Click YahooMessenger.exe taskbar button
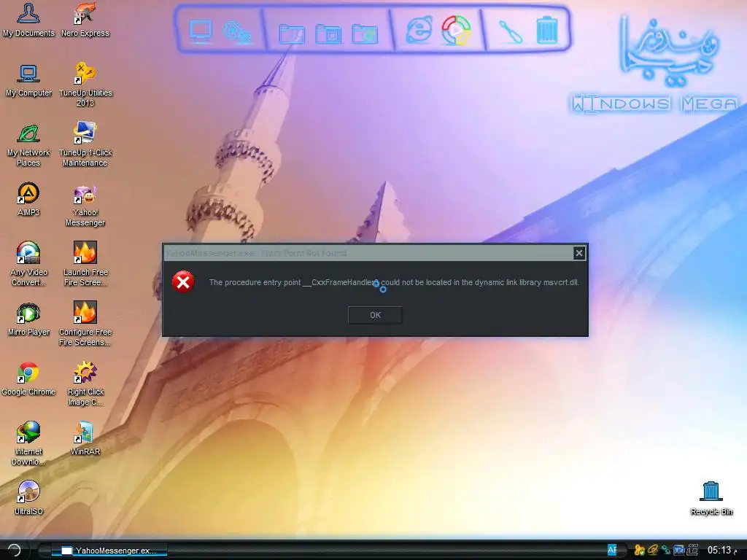Image resolution: width=747 pixels, height=560 pixels. point(109,551)
